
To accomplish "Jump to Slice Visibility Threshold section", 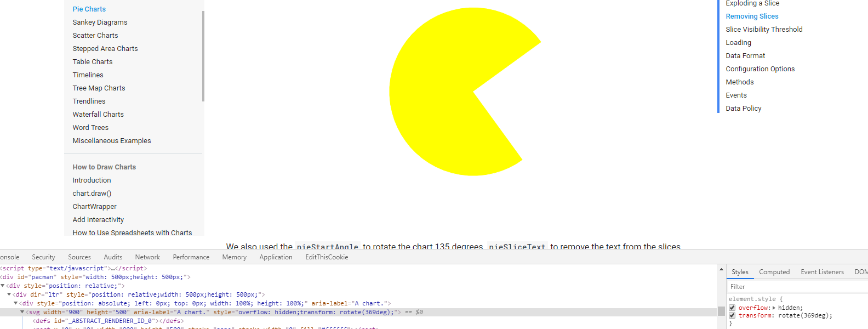I will coord(764,30).
